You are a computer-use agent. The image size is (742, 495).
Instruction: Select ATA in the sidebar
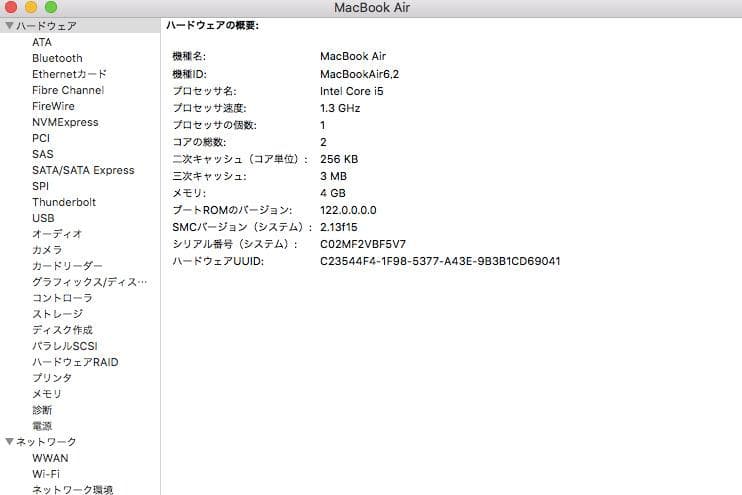(42, 42)
